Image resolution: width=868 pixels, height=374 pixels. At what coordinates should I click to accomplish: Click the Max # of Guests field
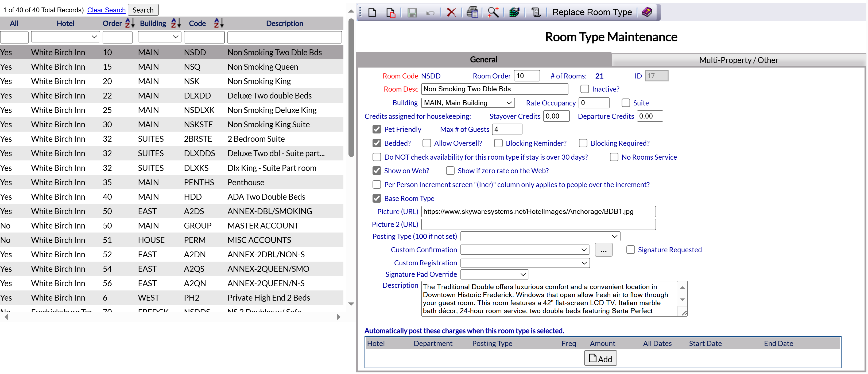tap(507, 129)
